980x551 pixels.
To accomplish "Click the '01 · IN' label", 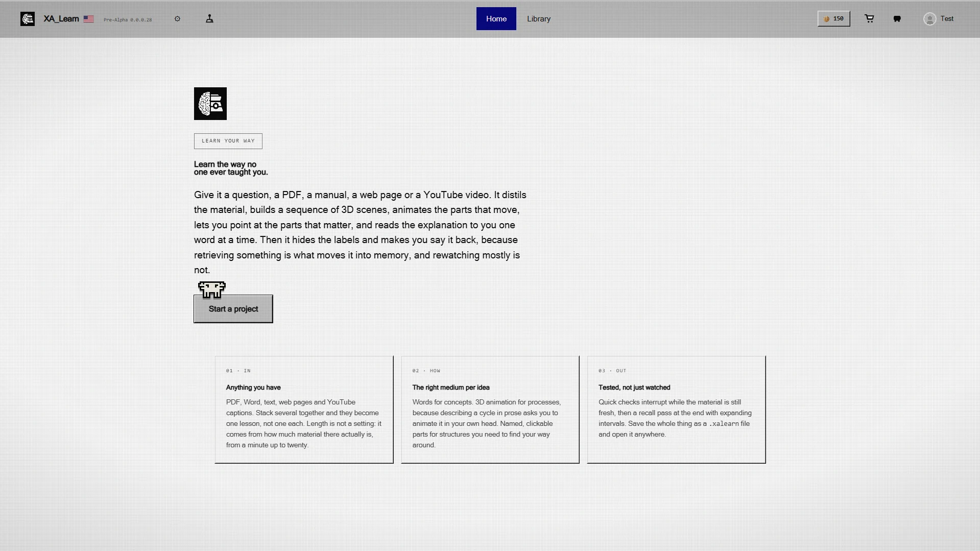I will pyautogui.click(x=238, y=371).
